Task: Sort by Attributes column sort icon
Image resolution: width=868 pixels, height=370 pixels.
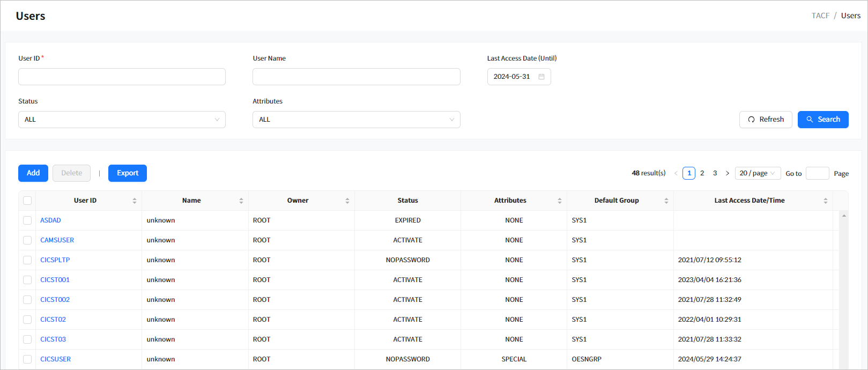Action: [560, 201]
